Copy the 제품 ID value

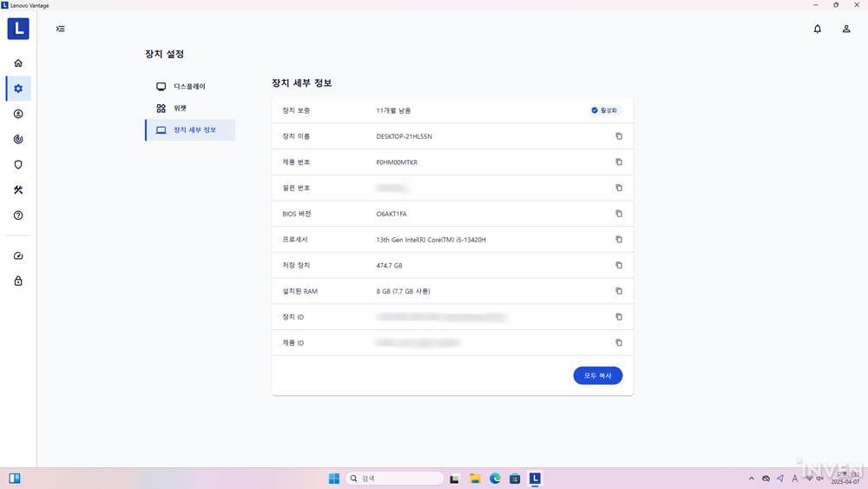[619, 343]
